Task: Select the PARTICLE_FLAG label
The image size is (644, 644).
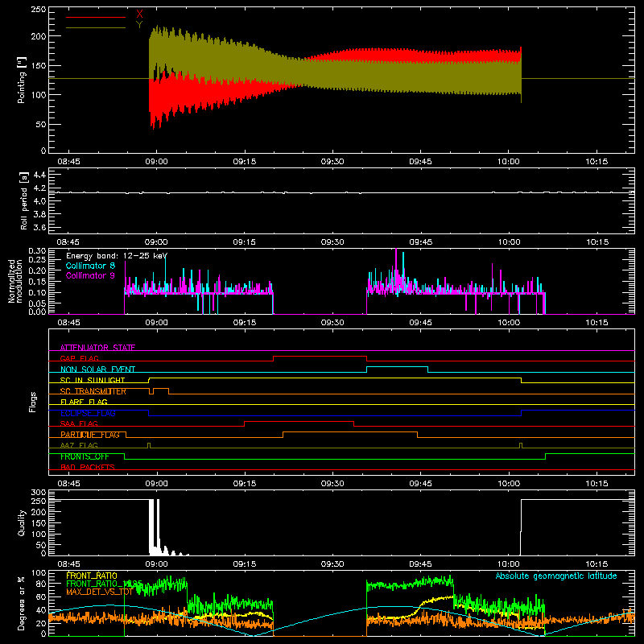Action: coord(90,435)
